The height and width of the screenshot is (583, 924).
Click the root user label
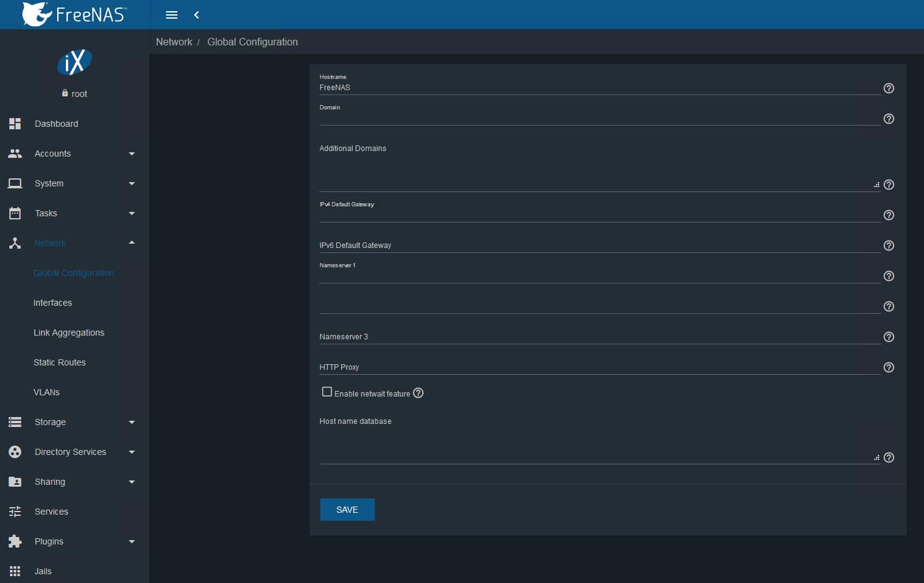tap(79, 94)
